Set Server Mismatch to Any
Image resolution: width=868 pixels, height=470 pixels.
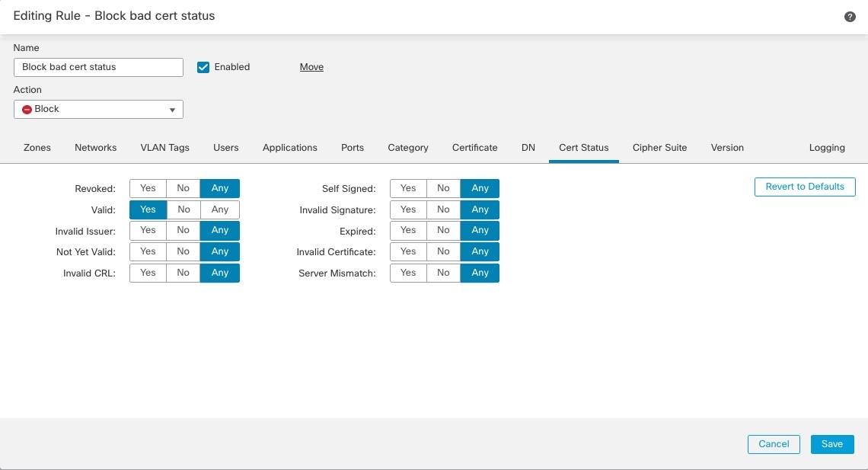pos(480,273)
